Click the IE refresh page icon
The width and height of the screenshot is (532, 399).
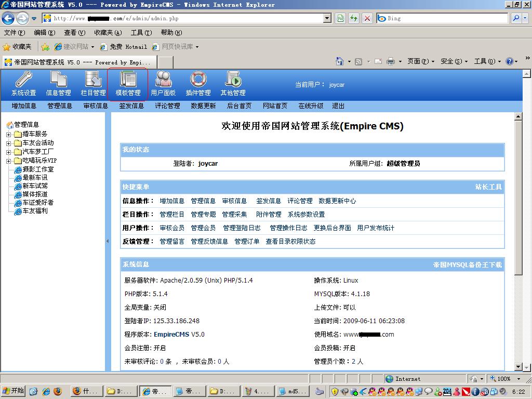(x=354, y=18)
